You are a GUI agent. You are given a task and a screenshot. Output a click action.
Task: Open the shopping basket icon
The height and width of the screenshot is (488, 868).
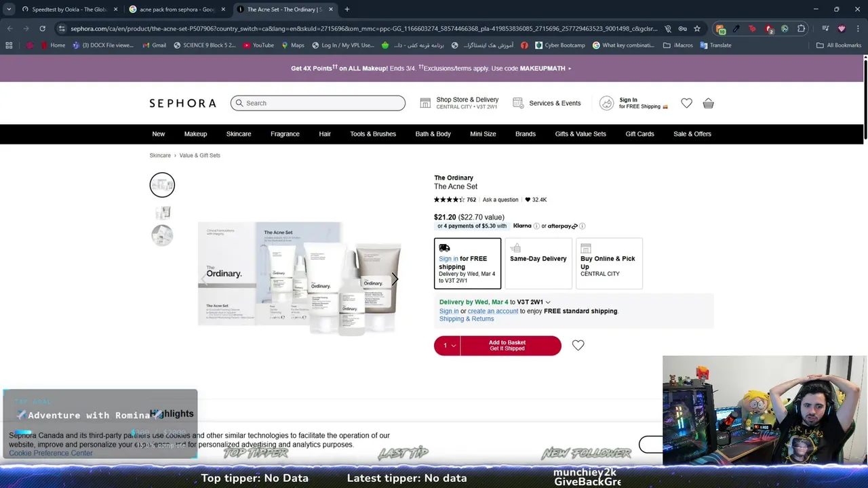click(x=708, y=103)
